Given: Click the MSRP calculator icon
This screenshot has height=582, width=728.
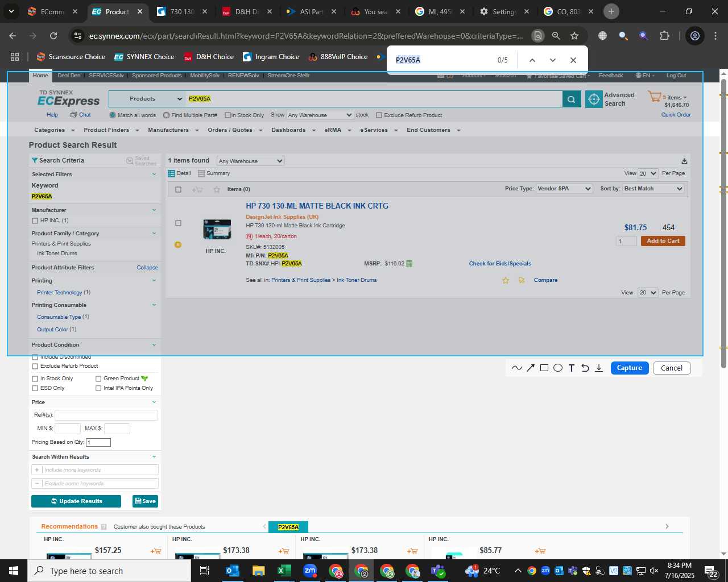Looking at the screenshot, I should click(409, 264).
